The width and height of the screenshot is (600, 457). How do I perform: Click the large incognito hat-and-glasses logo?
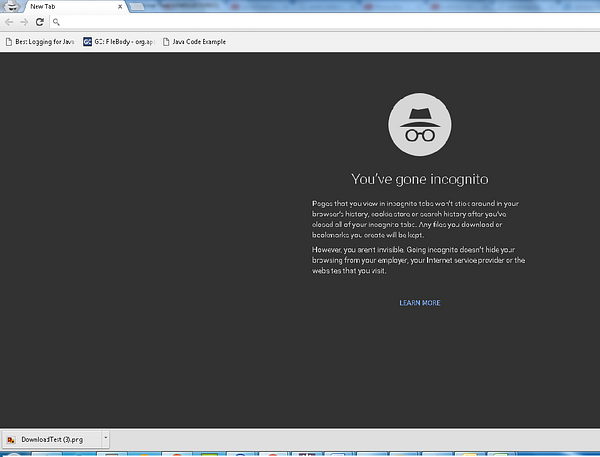point(420,125)
